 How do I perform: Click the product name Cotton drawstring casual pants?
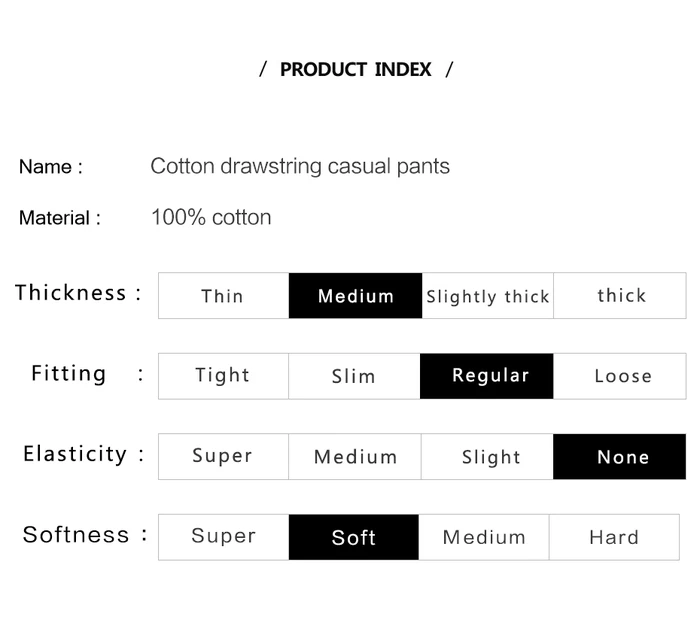[300, 166]
